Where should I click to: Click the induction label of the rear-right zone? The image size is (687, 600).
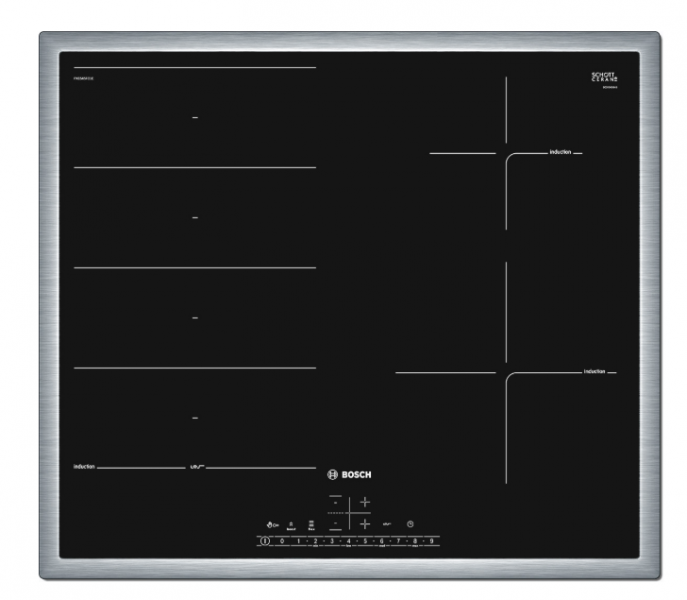(x=560, y=152)
